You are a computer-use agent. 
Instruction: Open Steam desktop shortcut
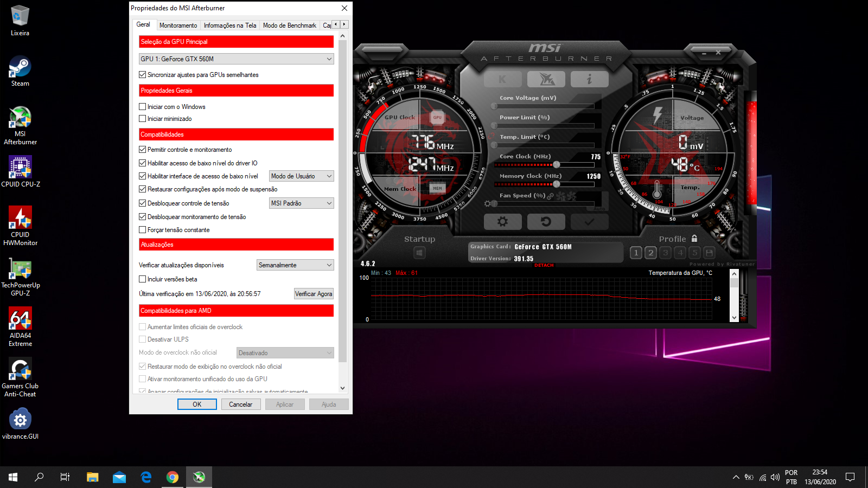tap(20, 71)
